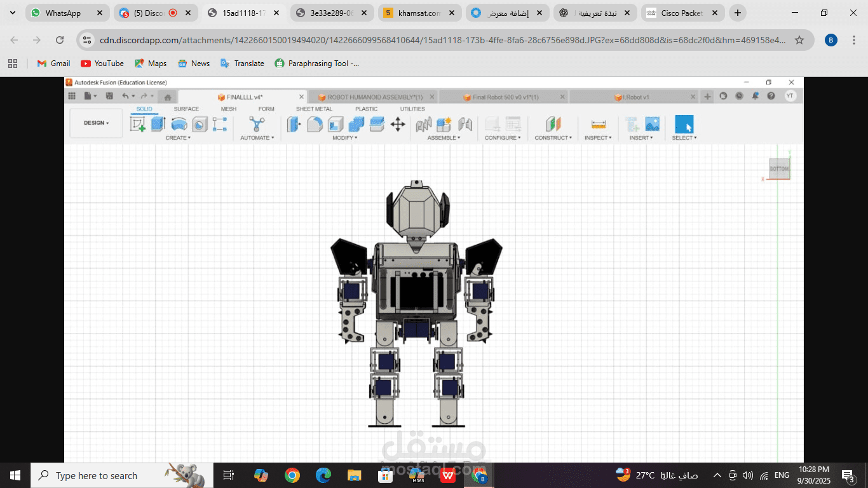This screenshot has height=488, width=868.
Task: Activate the Move/Copy cross-arrows tool
Action: [398, 124]
